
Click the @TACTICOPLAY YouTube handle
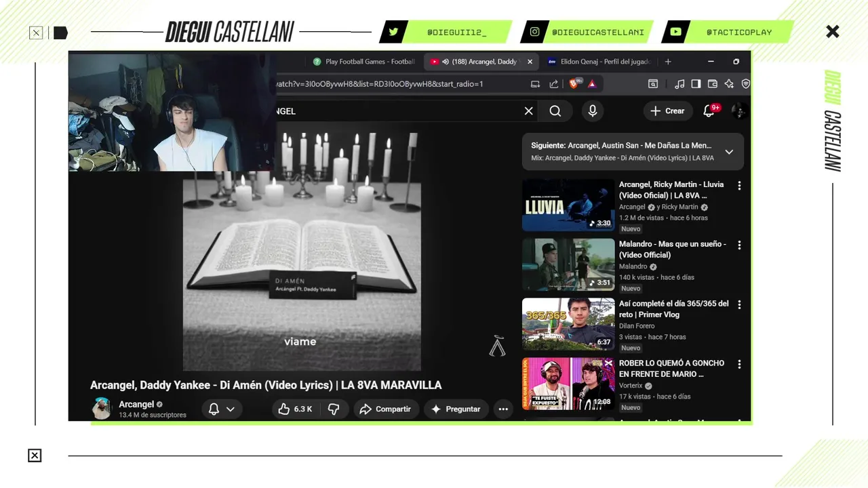click(x=738, y=32)
